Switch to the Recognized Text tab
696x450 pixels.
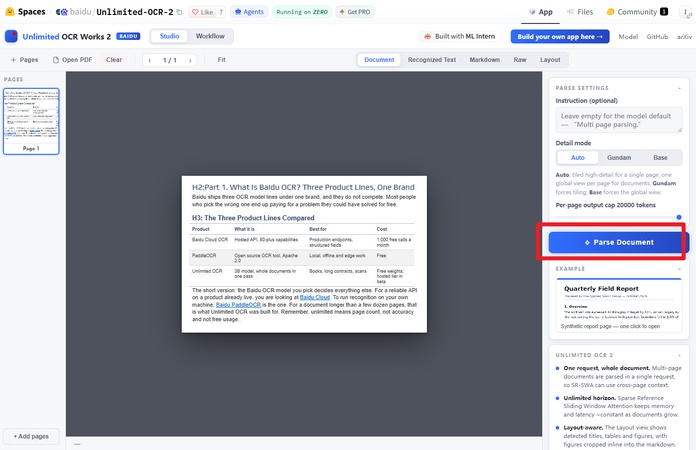(x=432, y=60)
